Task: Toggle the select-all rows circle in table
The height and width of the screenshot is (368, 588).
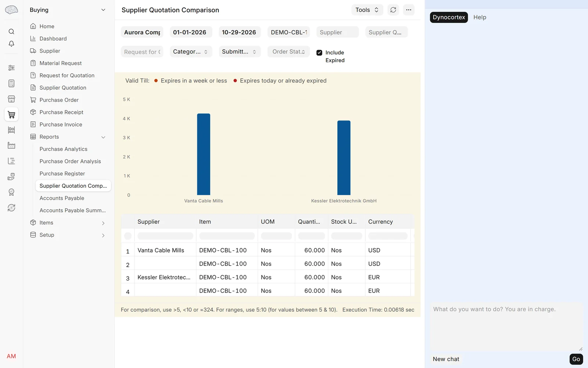Action: tap(128, 236)
